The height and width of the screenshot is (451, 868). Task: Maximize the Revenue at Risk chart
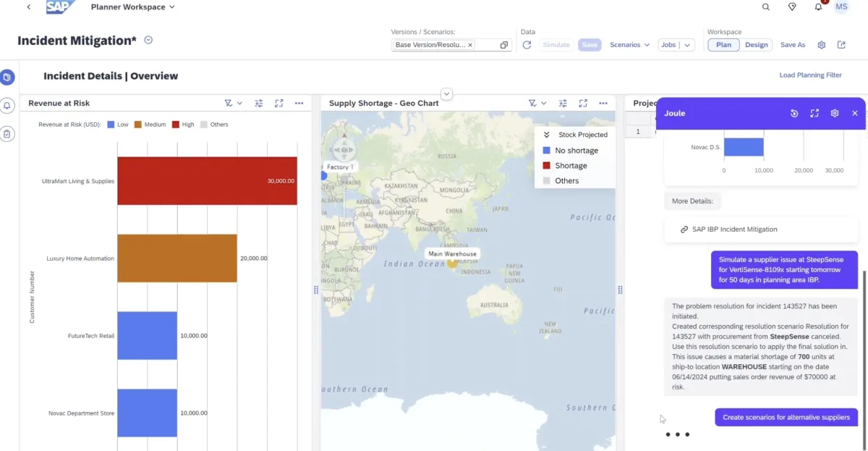pos(279,104)
